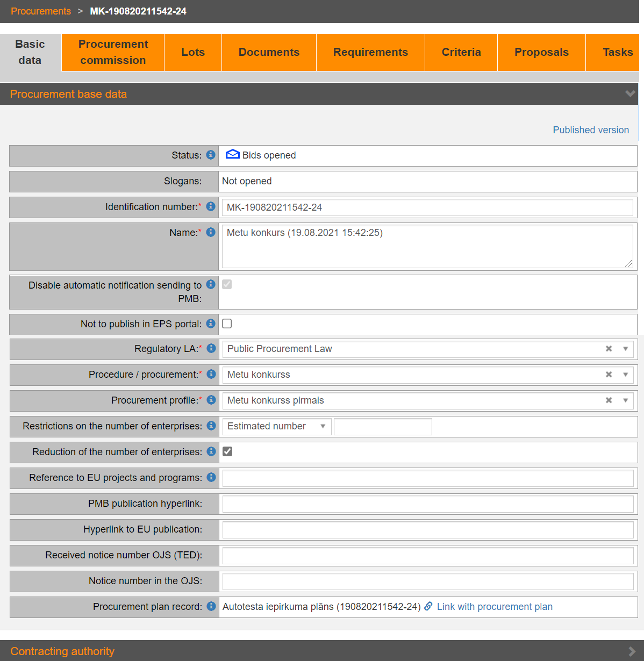Click info icon for Regulatory LA
The height and width of the screenshot is (661, 644).
pyautogui.click(x=211, y=348)
